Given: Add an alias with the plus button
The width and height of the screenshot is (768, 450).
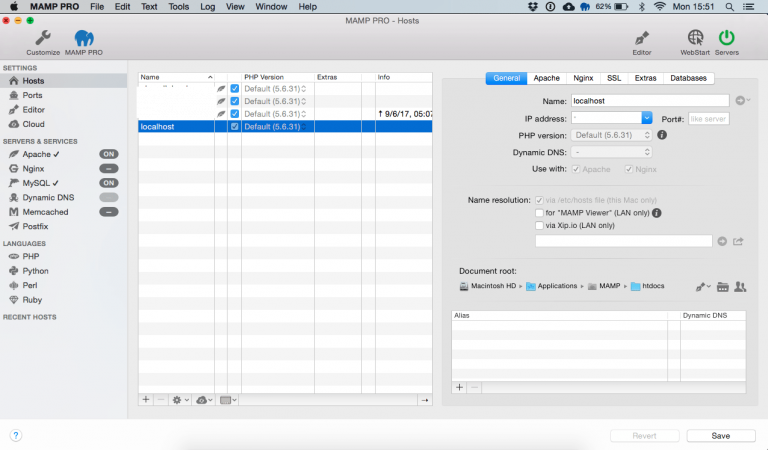Looking at the screenshot, I should [459, 387].
